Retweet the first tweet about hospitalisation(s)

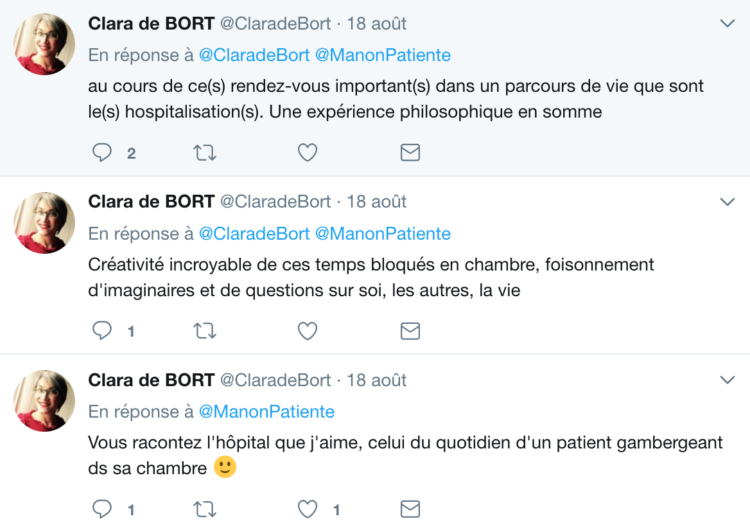205,153
